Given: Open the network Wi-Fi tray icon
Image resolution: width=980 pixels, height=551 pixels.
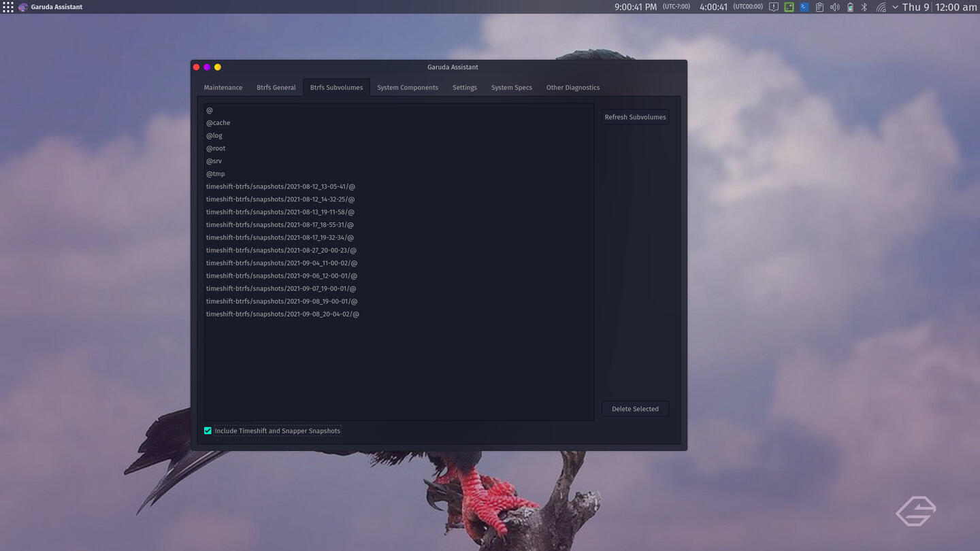Looking at the screenshot, I should tap(881, 7).
